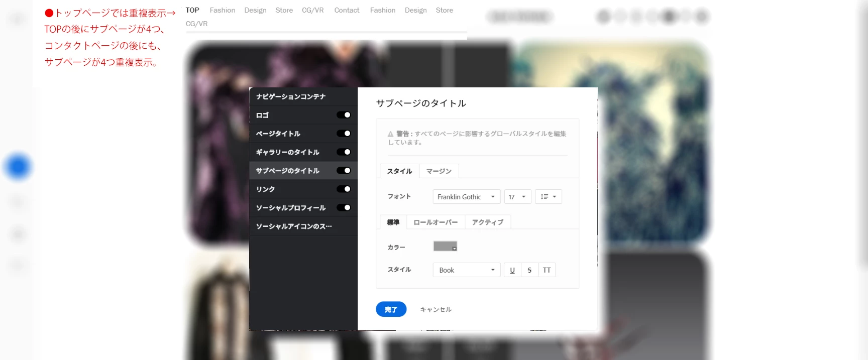
Task: Toggle the ギャラリーのタイトル switch
Action: [344, 152]
